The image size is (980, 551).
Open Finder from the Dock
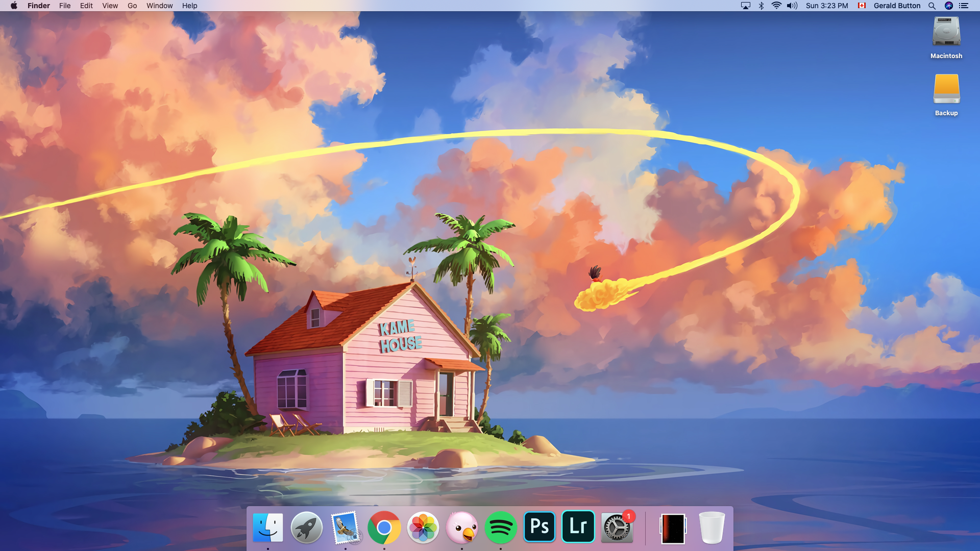tap(268, 528)
